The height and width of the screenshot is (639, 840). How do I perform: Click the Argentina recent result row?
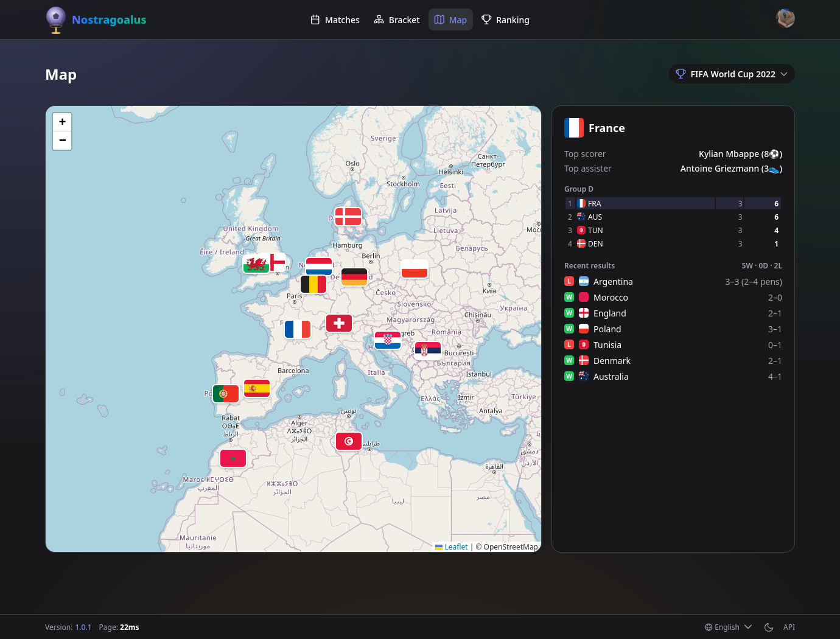point(673,282)
